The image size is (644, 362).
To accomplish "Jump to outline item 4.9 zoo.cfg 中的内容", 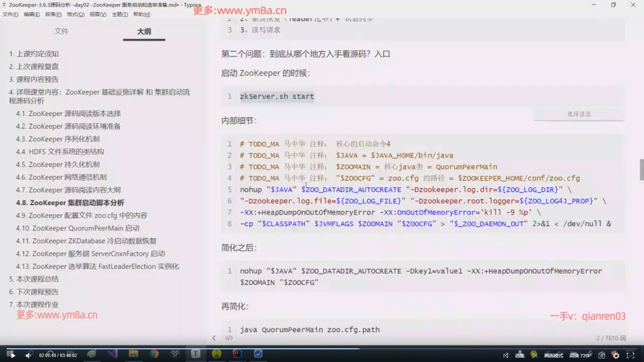I will [82, 216].
